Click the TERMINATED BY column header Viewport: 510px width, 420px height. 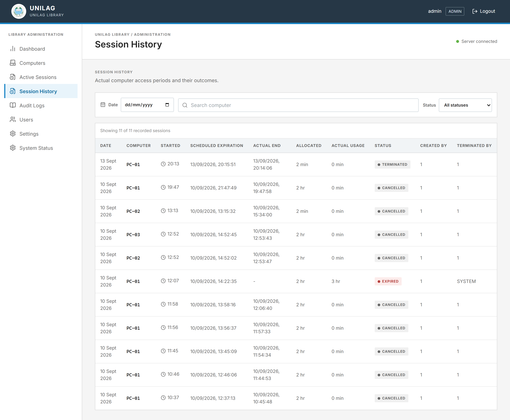[474, 146]
